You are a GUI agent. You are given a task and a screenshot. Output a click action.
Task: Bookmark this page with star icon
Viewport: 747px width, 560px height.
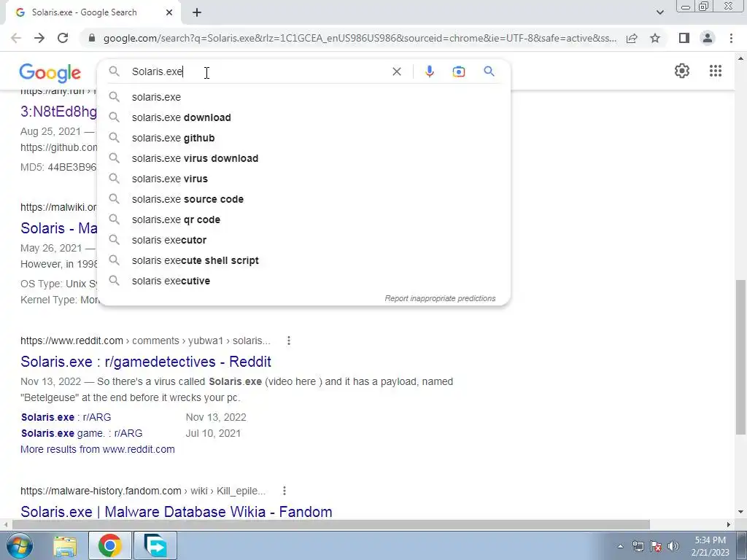pyautogui.click(x=655, y=38)
